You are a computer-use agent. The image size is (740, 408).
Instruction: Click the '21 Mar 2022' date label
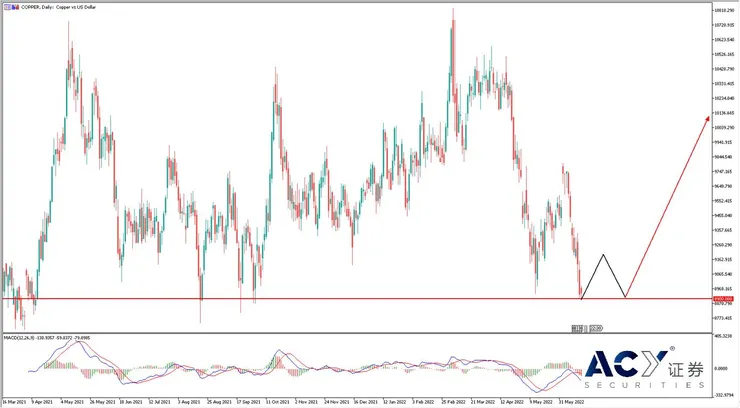click(x=483, y=402)
